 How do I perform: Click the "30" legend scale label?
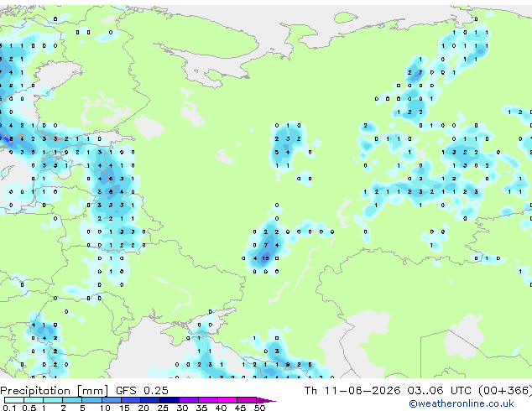[182, 408]
